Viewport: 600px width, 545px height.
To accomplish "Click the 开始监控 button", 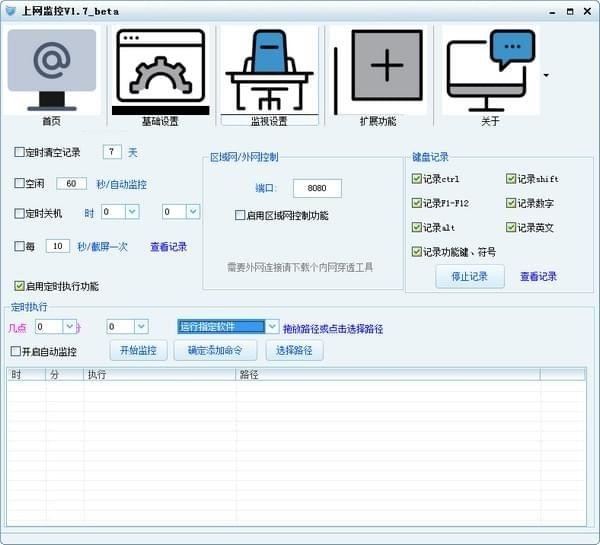I will coord(138,351).
